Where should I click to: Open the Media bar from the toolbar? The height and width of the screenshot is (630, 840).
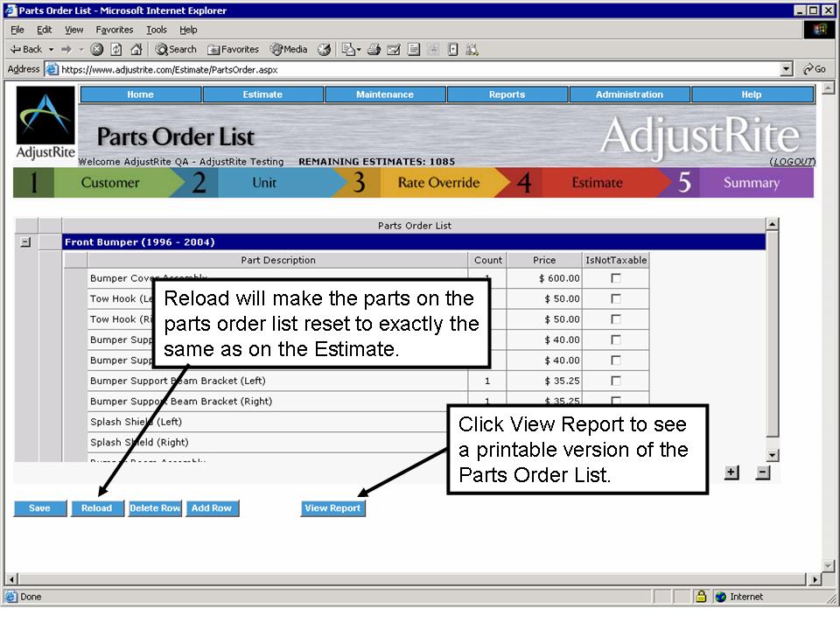point(290,49)
